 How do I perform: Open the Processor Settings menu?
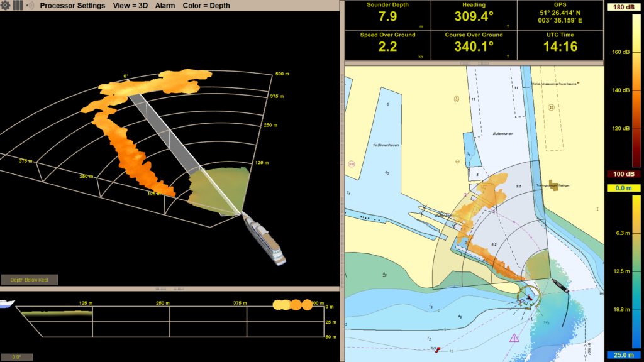click(x=72, y=6)
